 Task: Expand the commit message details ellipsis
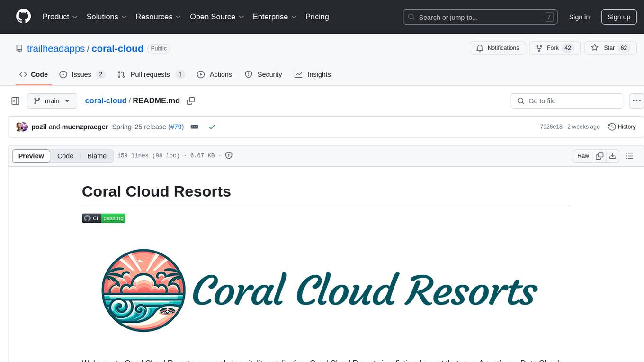(194, 127)
